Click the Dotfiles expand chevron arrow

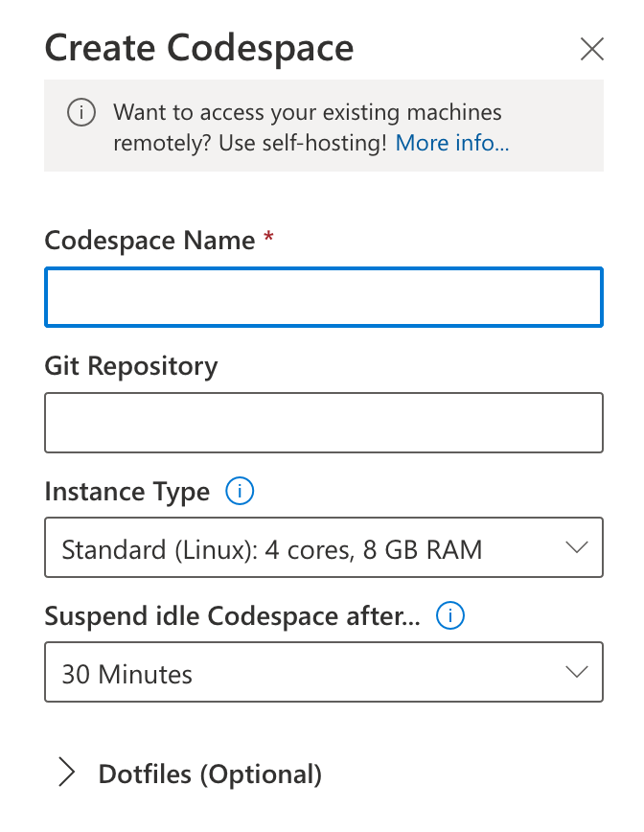[66, 772]
